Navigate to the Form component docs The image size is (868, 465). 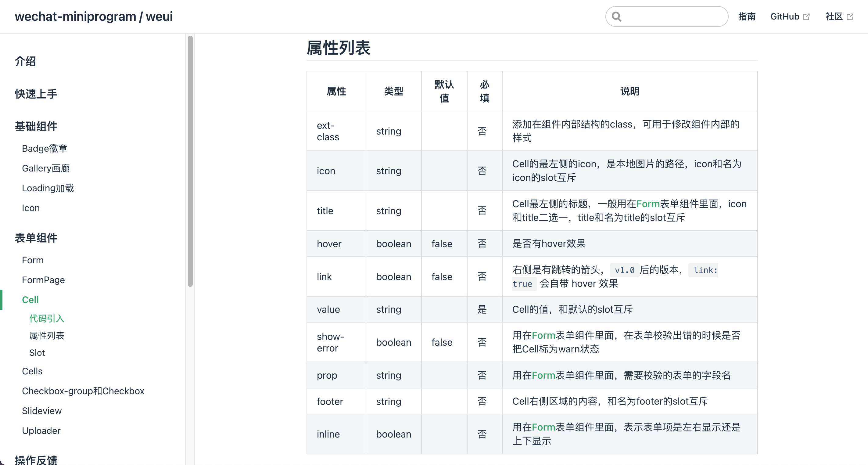tap(33, 260)
